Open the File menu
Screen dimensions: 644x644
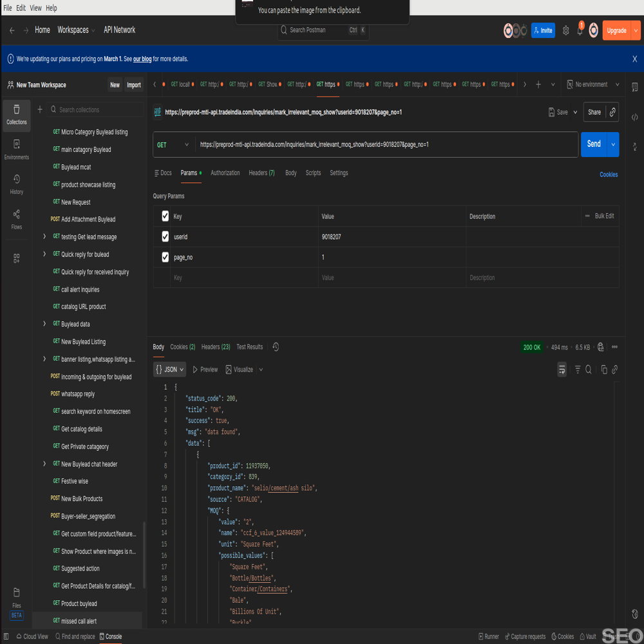[x=7, y=8]
